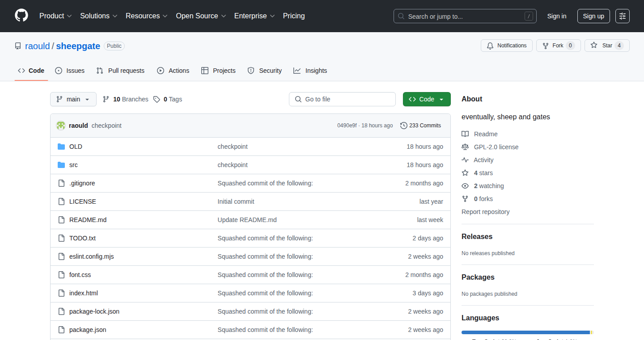Click the scale icon beside GPL-2.0 license
This screenshot has height=340, width=644.
tap(465, 147)
